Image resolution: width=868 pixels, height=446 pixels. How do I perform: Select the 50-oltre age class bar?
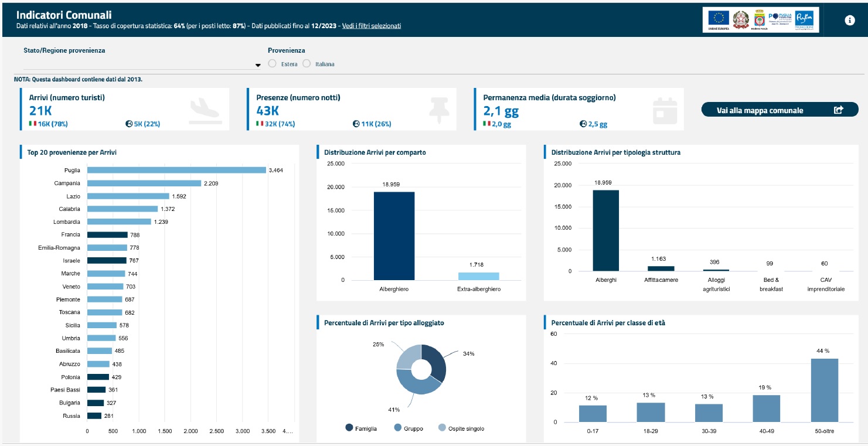[x=824, y=390]
